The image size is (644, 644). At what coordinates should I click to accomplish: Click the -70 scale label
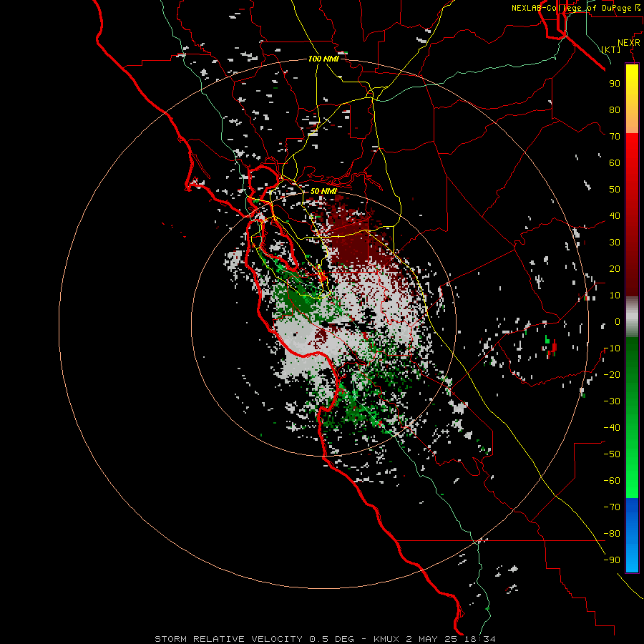pyautogui.click(x=612, y=507)
